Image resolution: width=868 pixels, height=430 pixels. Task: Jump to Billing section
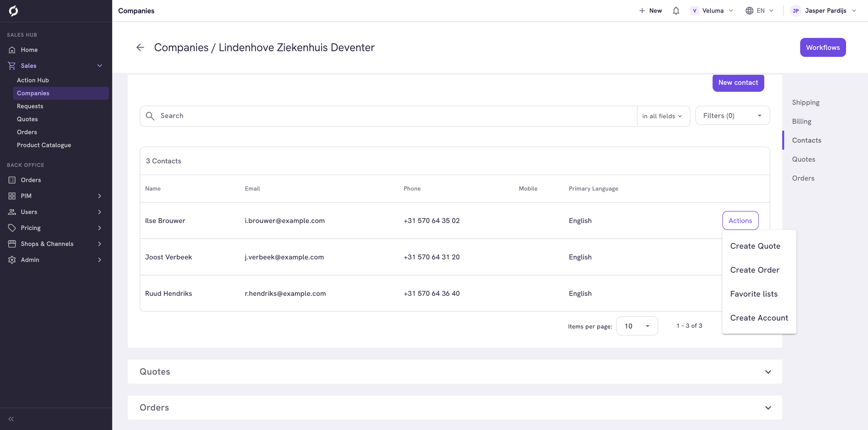click(802, 121)
